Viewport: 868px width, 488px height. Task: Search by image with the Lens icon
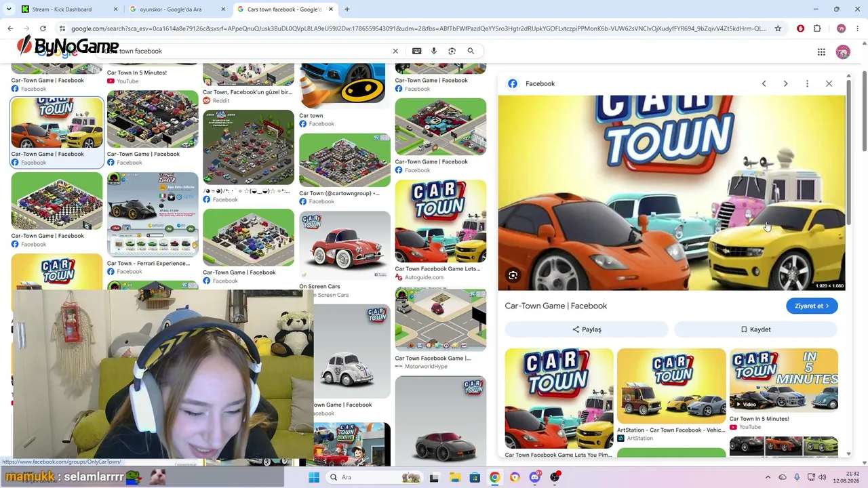pyautogui.click(x=452, y=51)
